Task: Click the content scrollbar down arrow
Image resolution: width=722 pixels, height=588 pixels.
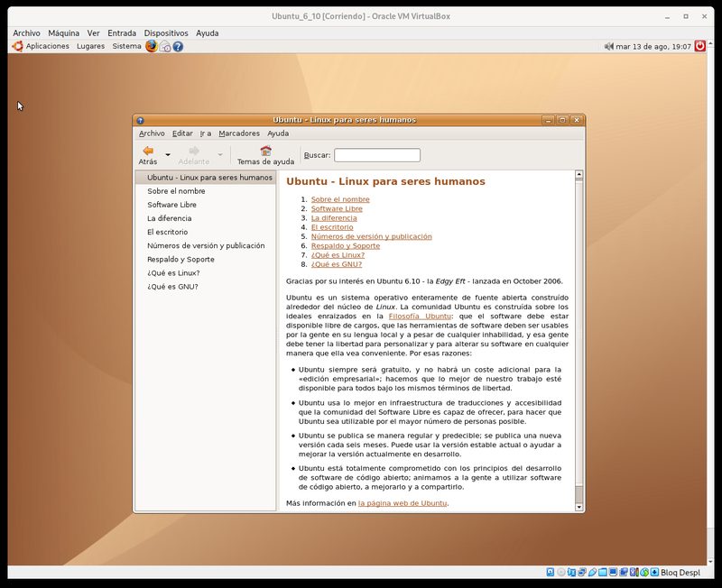Action: [579, 507]
